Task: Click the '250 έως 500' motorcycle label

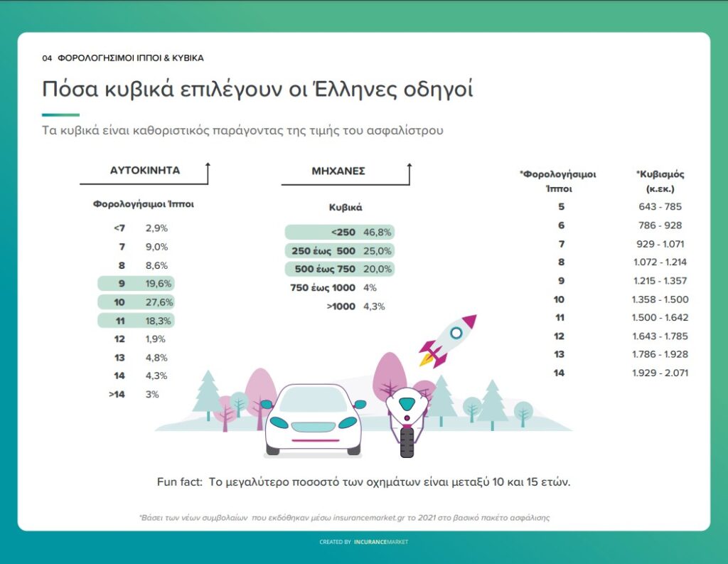Action: tap(323, 251)
